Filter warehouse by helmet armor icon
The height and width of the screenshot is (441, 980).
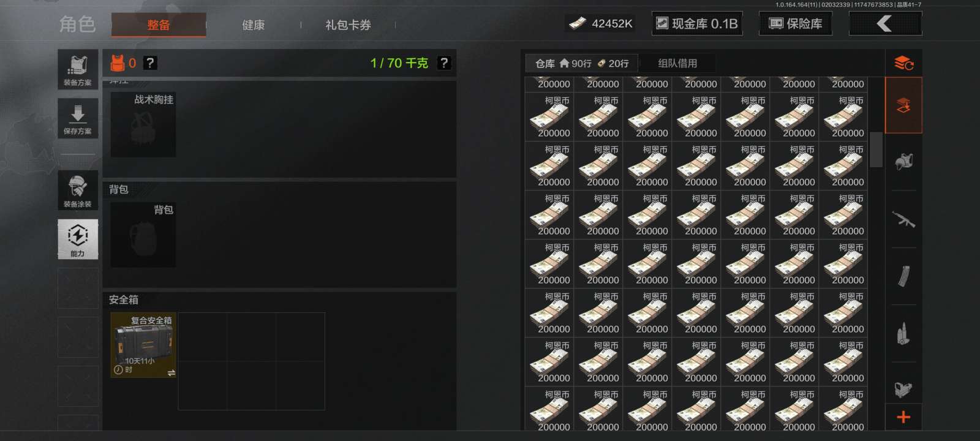[903, 161]
